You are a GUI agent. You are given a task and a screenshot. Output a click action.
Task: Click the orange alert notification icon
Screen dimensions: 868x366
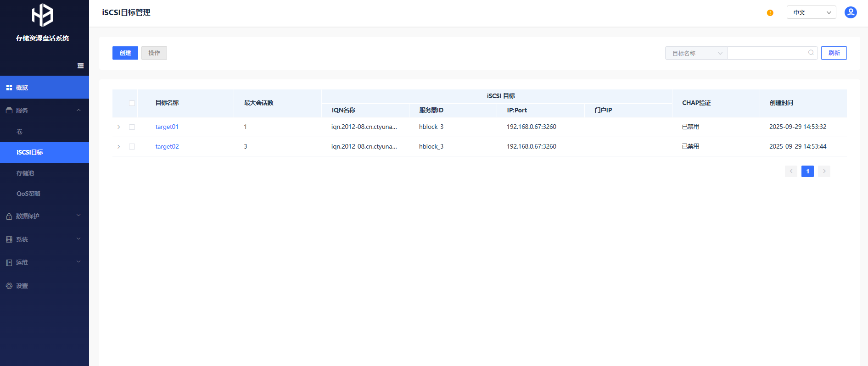[770, 13]
